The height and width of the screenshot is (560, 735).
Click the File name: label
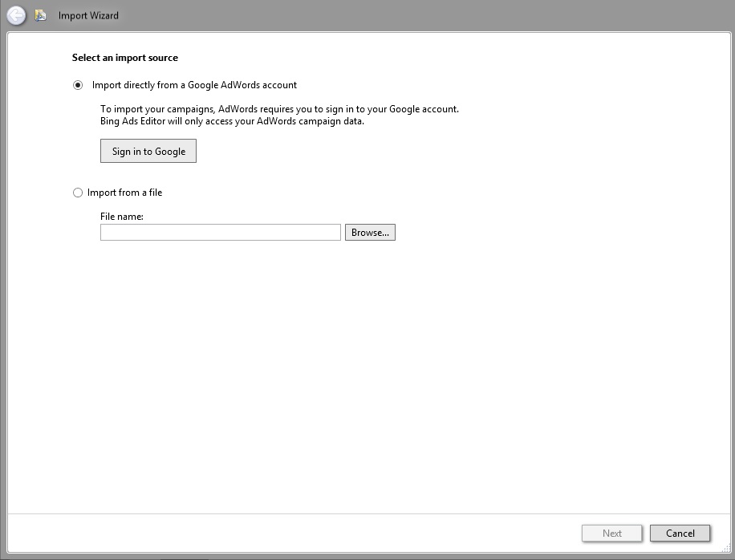click(x=122, y=217)
